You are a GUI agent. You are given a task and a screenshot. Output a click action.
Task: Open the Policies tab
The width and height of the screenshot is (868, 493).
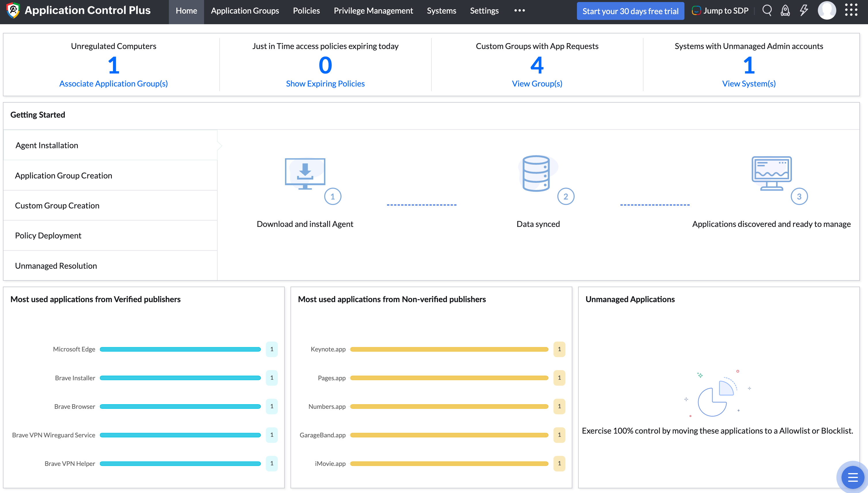pos(306,11)
